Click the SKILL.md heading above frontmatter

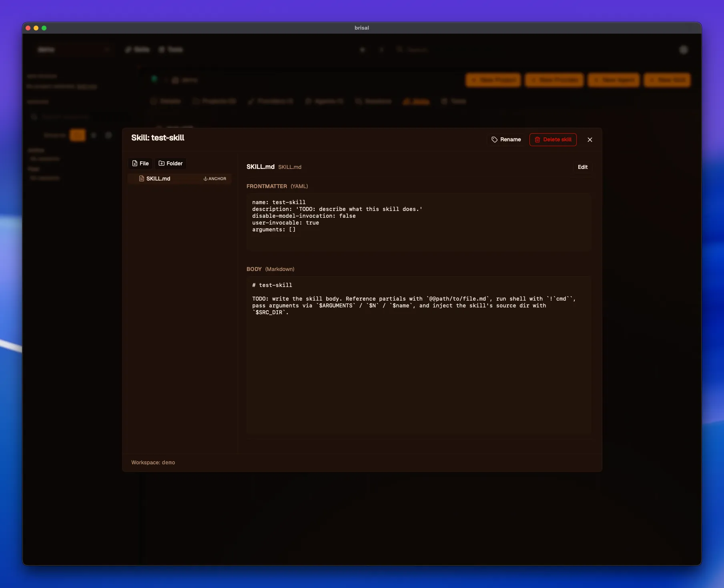point(260,167)
